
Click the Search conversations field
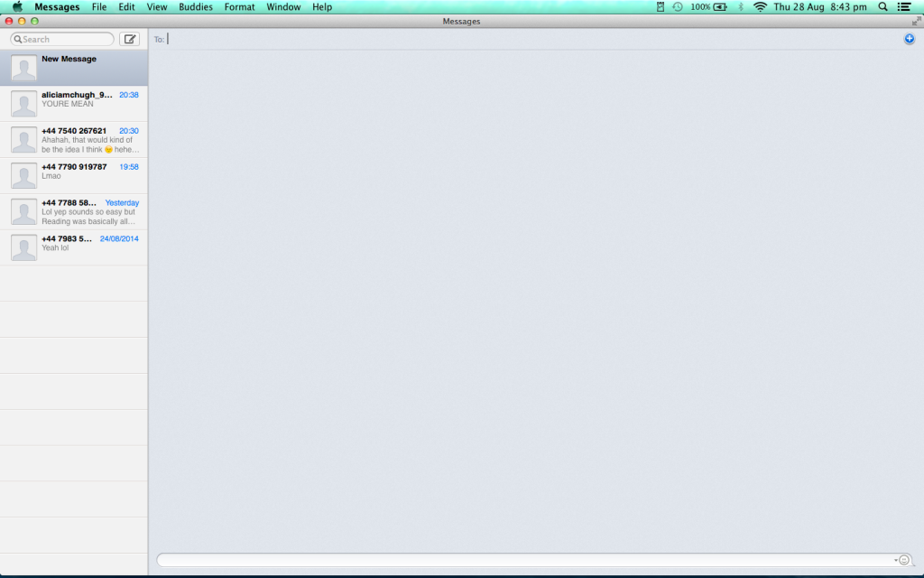click(62, 39)
